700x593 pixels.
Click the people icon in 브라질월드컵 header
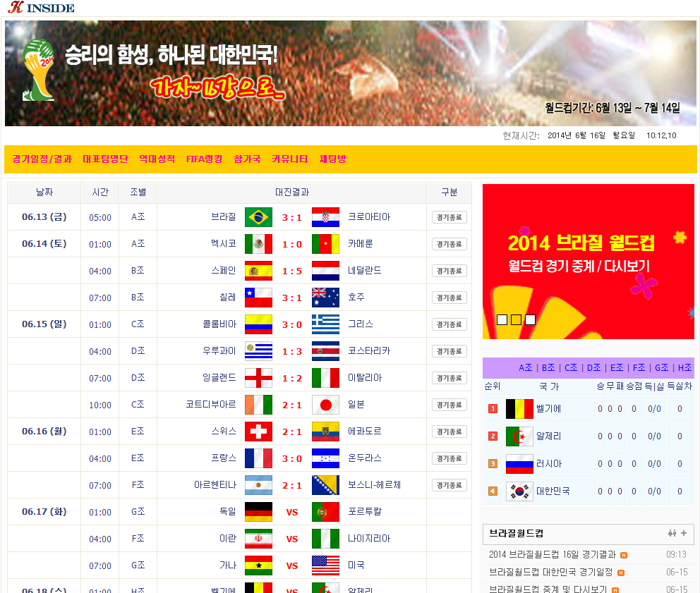tap(672, 533)
